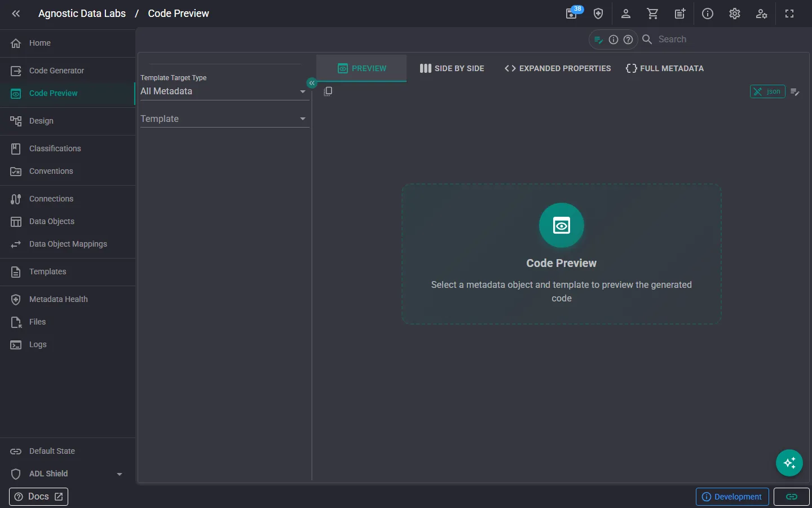The image size is (812, 508).
Task: Collapse the template panel with teal chevron
Action: 311,83
